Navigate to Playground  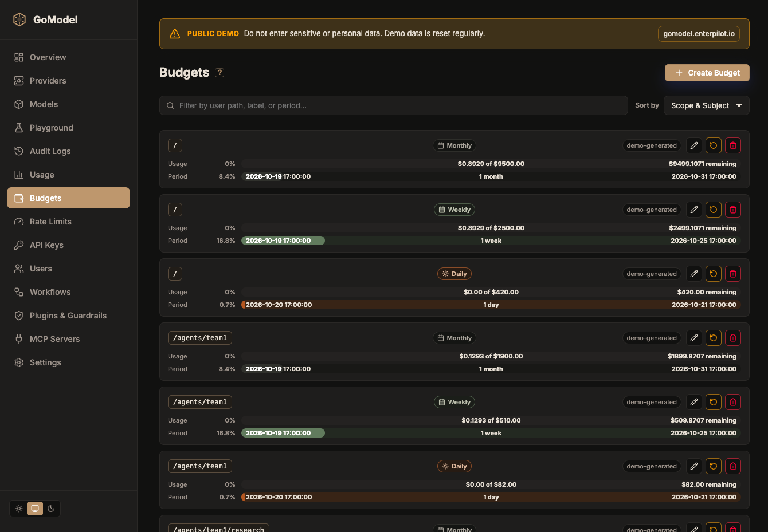pyautogui.click(x=68, y=128)
